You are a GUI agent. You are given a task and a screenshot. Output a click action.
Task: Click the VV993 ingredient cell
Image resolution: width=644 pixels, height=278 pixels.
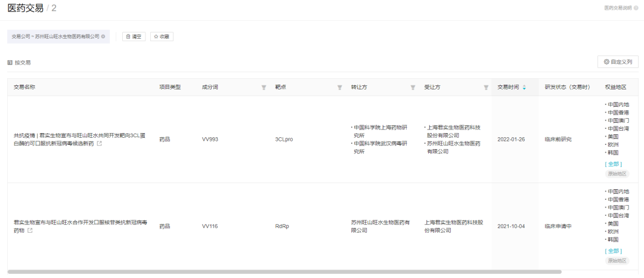pyautogui.click(x=210, y=140)
